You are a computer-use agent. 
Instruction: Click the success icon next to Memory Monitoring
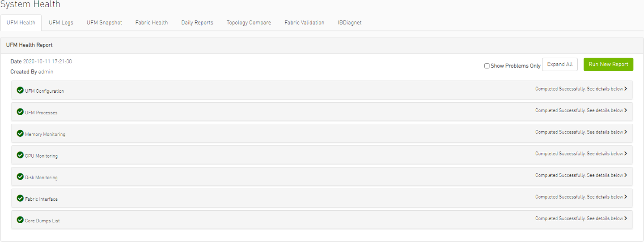20,134
